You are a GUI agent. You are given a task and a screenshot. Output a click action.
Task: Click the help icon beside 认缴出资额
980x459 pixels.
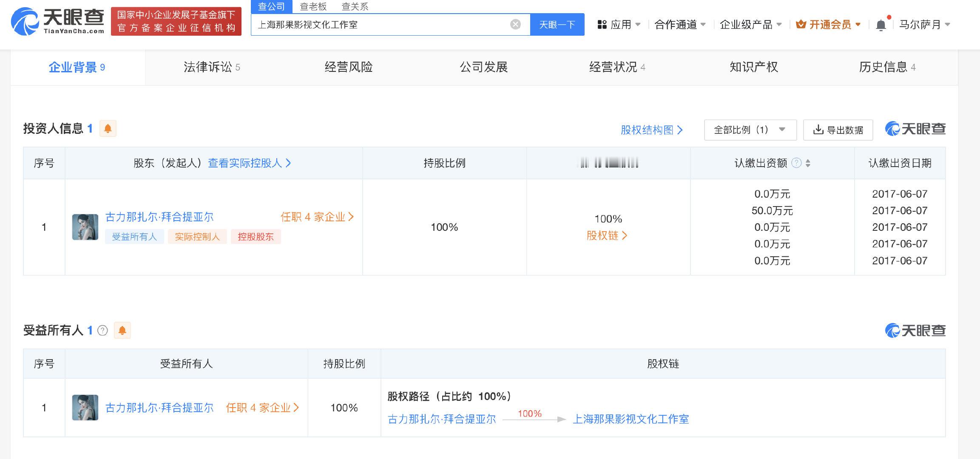click(x=797, y=163)
